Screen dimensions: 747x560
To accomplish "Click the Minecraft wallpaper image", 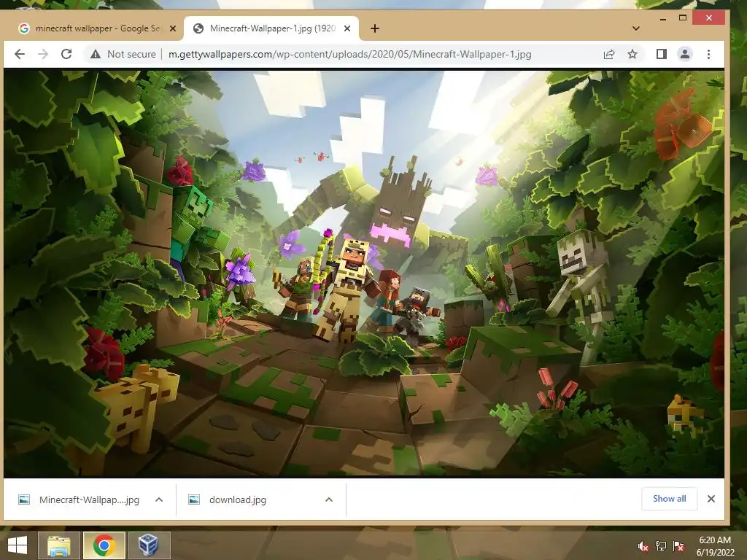I will (x=364, y=274).
